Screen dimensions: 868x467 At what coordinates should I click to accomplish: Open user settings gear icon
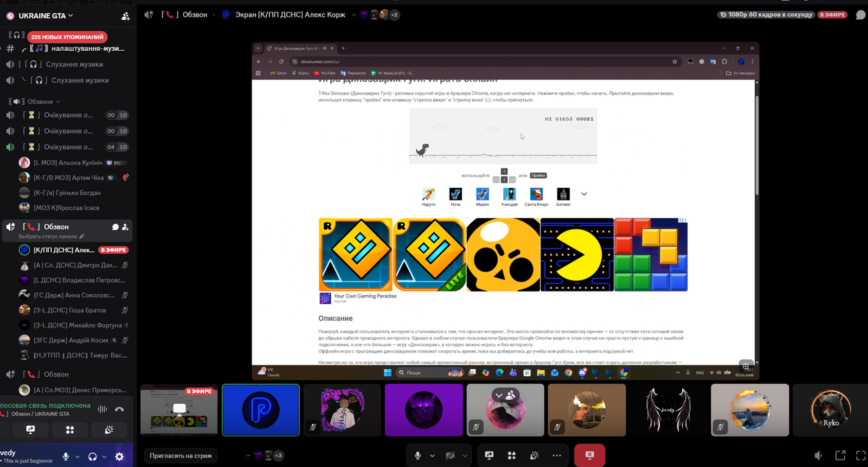pos(119,457)
